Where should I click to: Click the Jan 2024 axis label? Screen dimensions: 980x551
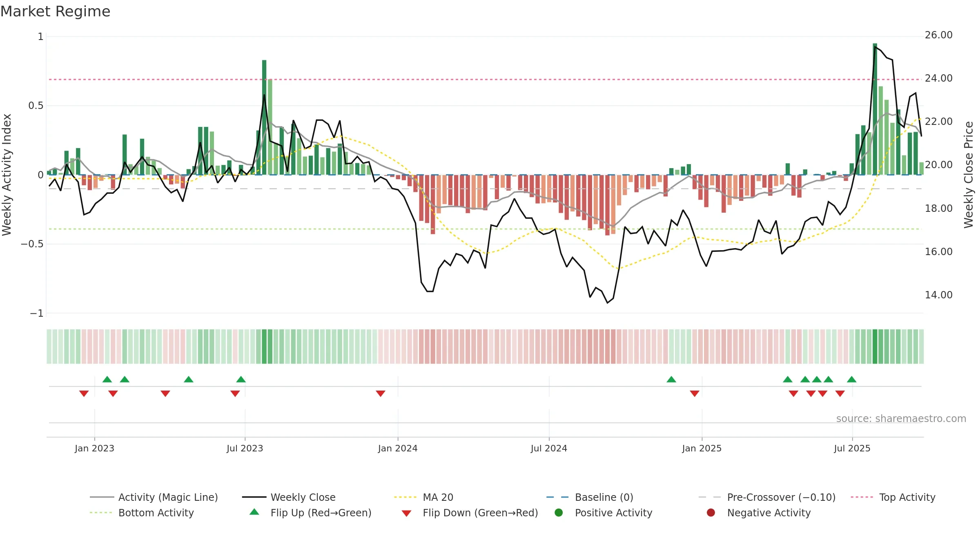coord(398,449)
